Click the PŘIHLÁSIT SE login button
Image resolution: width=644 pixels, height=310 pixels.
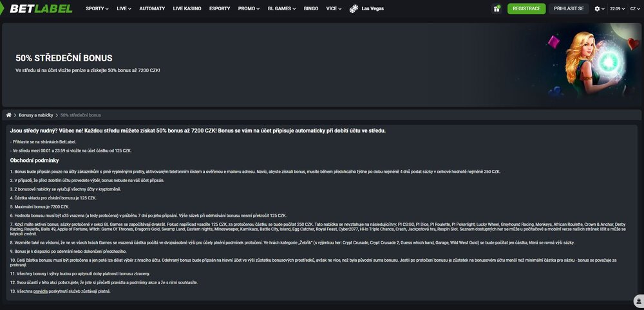[x=569, y=8]
